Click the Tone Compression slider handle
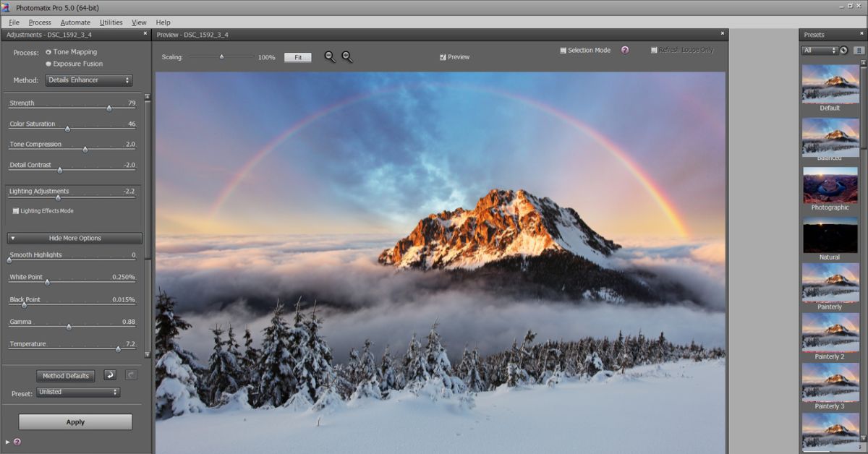Image resolution: width=868 pixels, height=454 pixels. pyautogui.click(x=85, y=150)
